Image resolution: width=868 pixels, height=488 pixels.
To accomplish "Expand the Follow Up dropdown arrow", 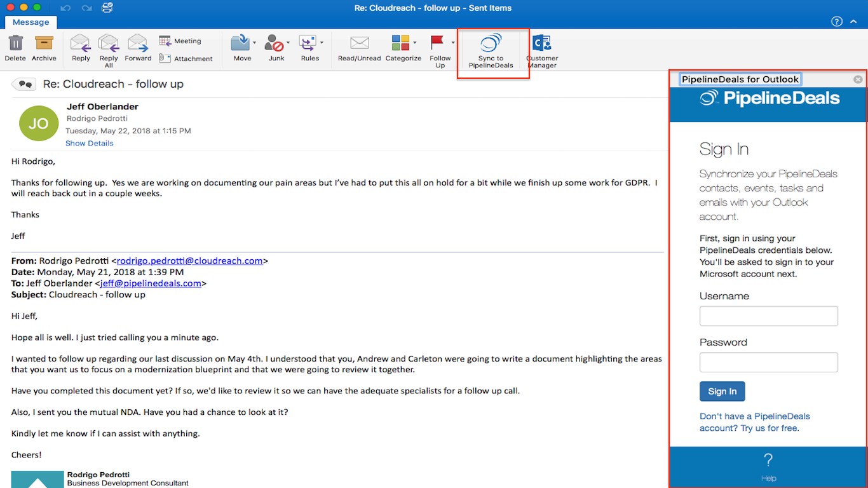I will 453,43.
